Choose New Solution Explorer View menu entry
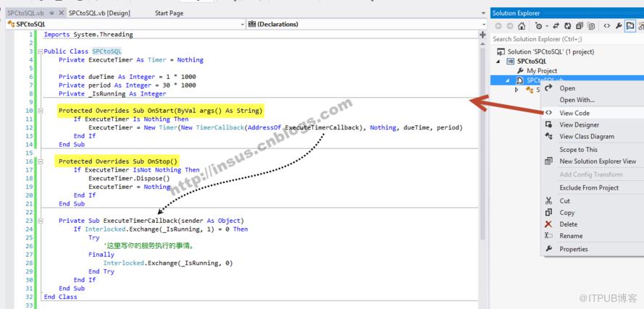Screen dimensions: 644x309 (593, 161)
